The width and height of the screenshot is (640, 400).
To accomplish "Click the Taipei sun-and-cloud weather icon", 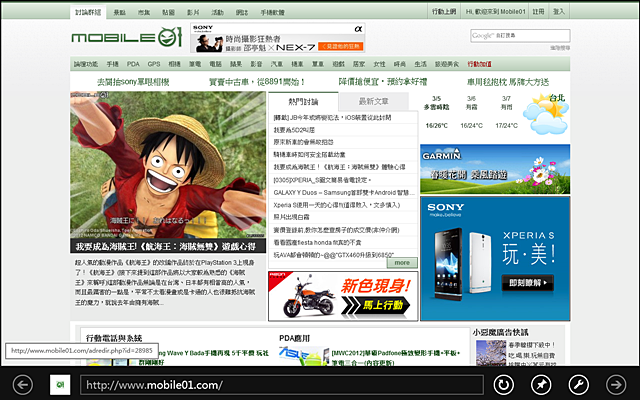I will point(546,114).
